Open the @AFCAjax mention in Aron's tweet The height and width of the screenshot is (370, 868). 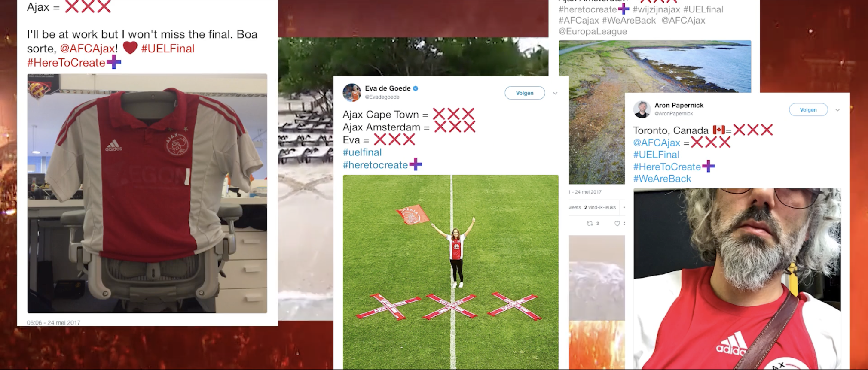pyautogui.click(x=657, y=143)
